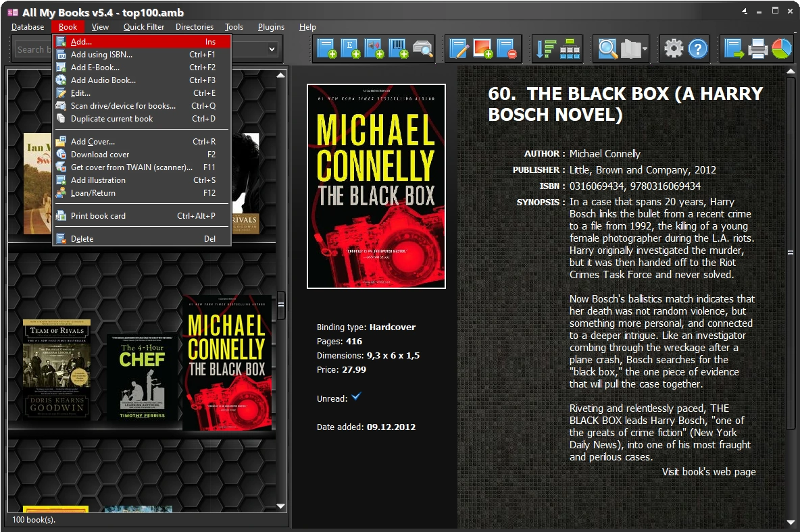Click the Print toolbar icon

pyautogui.click(x=757, y=49)
